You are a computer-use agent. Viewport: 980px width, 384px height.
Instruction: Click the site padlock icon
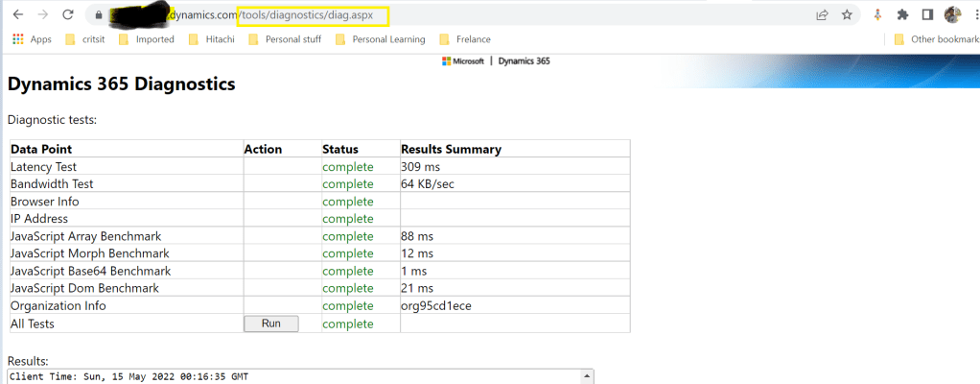point(96,15)
